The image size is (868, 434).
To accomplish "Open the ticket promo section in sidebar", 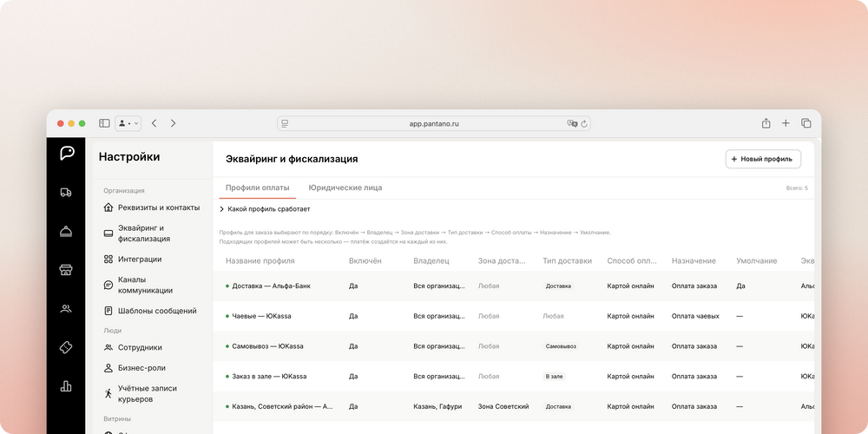I will point(66,348).
